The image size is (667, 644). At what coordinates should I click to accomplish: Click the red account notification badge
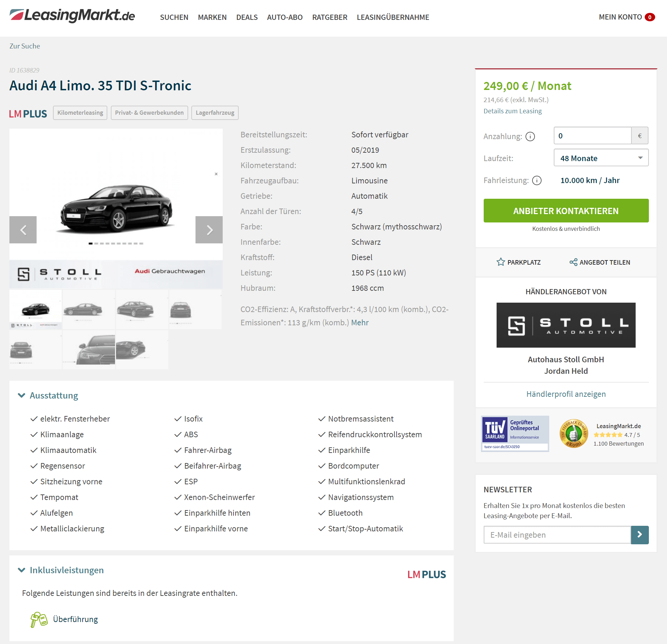coord(650,17)
